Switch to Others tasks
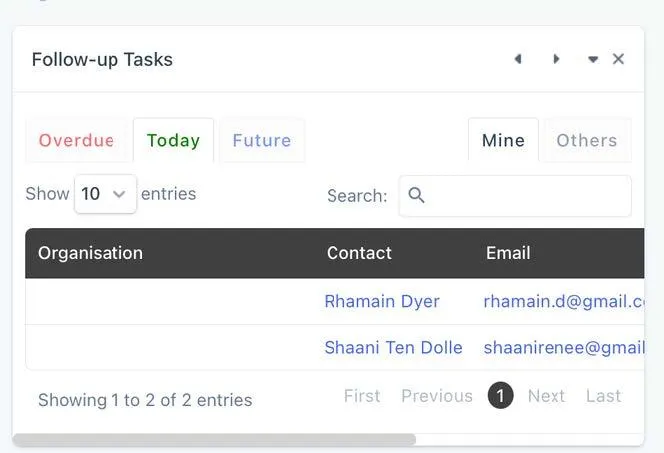Screen dimensions: 664x453 [x=586, y=141]
